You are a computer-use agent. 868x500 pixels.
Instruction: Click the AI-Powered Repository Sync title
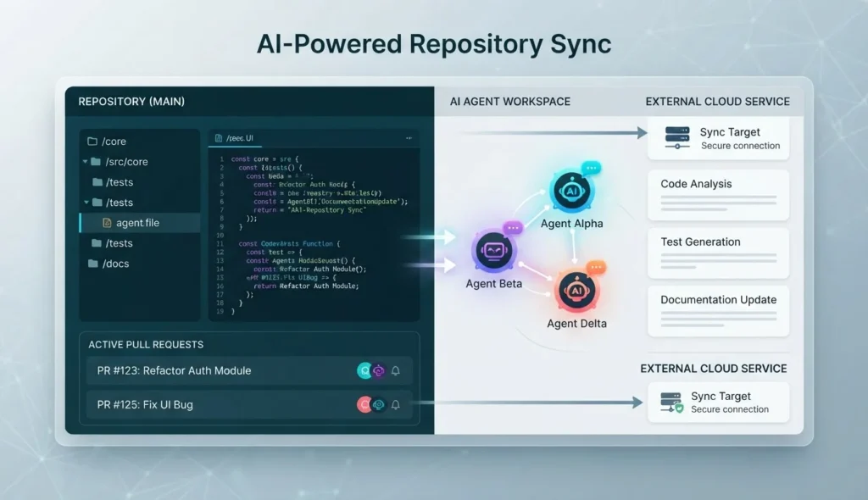tap(434, 44)
